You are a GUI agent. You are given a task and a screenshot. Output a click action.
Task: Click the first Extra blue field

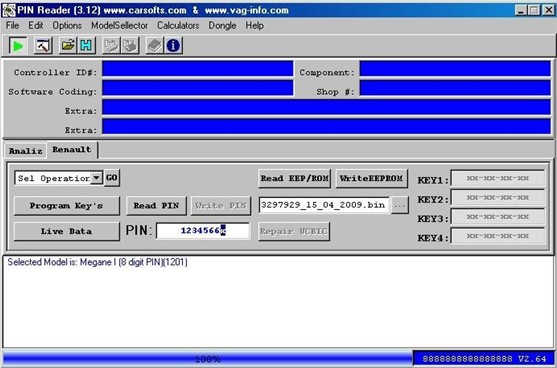(326, 107)
